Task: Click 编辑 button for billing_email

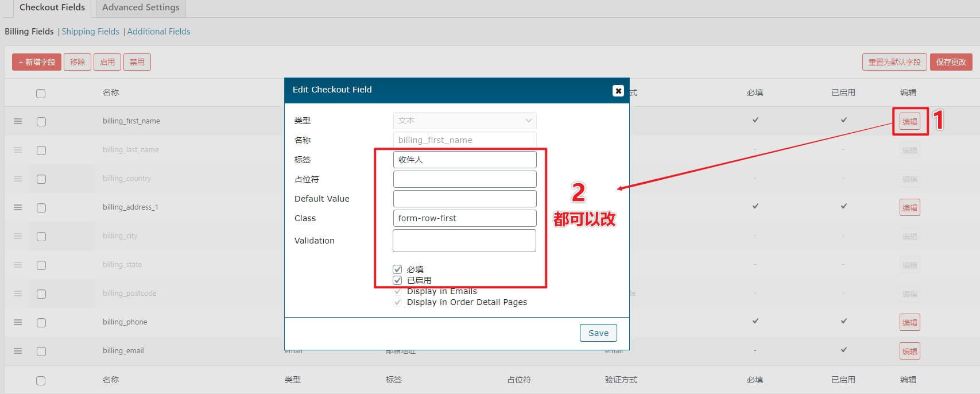Action: 910,351
